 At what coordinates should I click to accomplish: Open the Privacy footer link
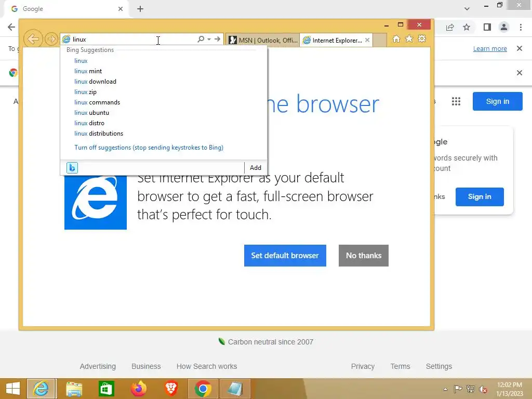coord(363,366)
